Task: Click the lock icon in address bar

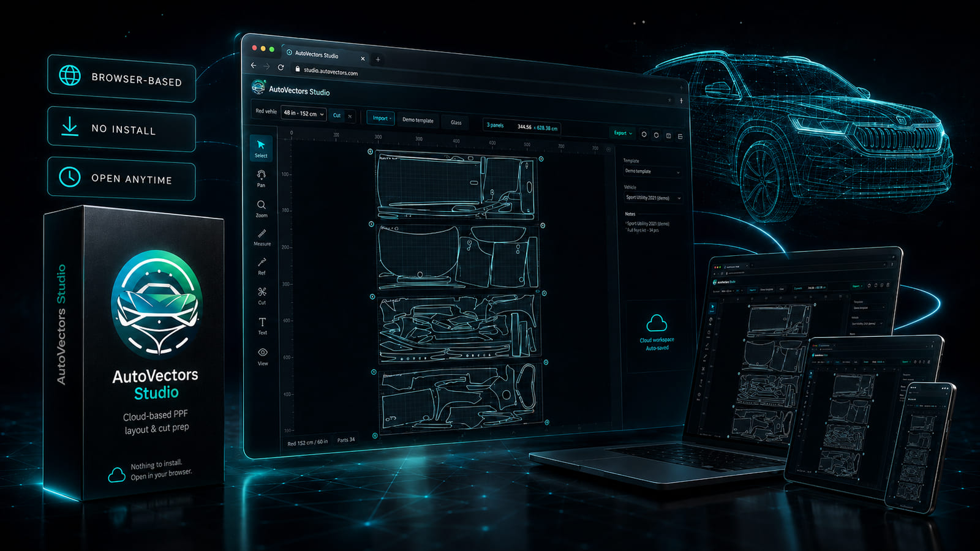Action: (298, 69)
